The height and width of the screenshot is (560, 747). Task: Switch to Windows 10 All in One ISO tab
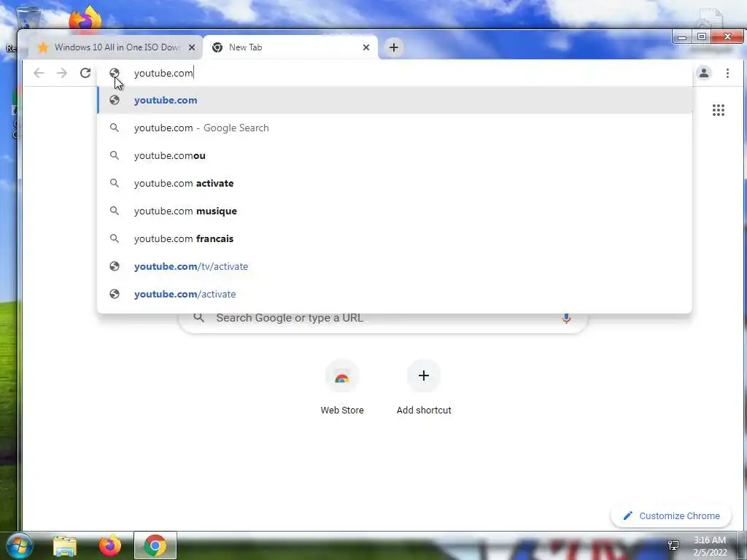click(x=115, y=47)
